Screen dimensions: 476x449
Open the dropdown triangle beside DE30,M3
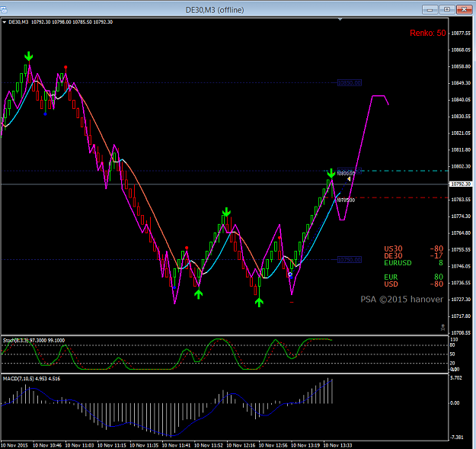[5, 22]
